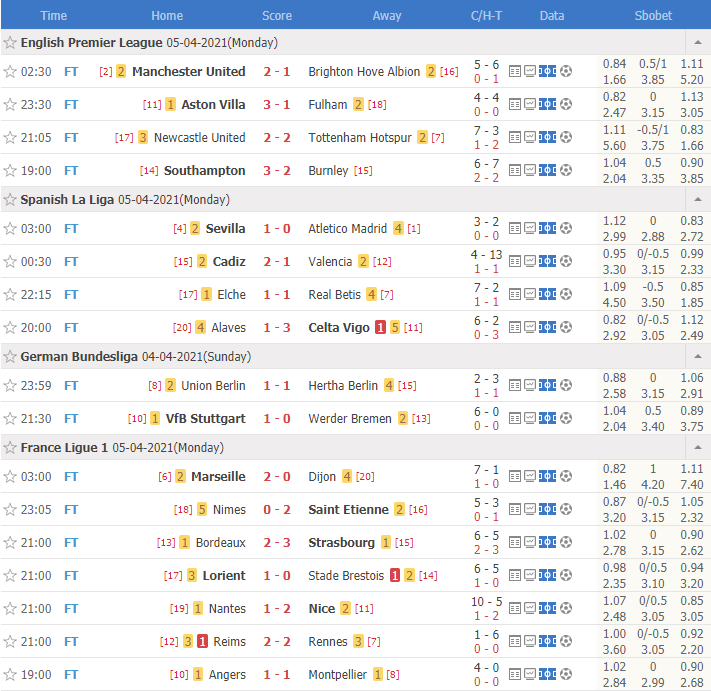The image size is (711, 691).
Task: Open Tottenham Hotspur team link
Action: (x=360, y=137)
